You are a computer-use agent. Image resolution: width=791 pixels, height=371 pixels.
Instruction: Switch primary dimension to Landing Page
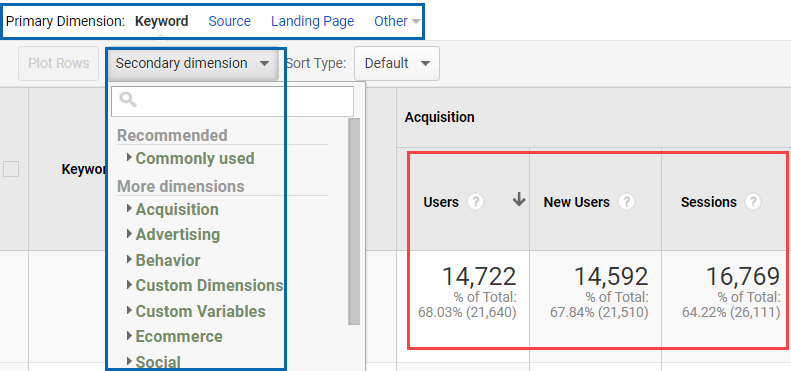pyautogui.click(x=312, y=21)
